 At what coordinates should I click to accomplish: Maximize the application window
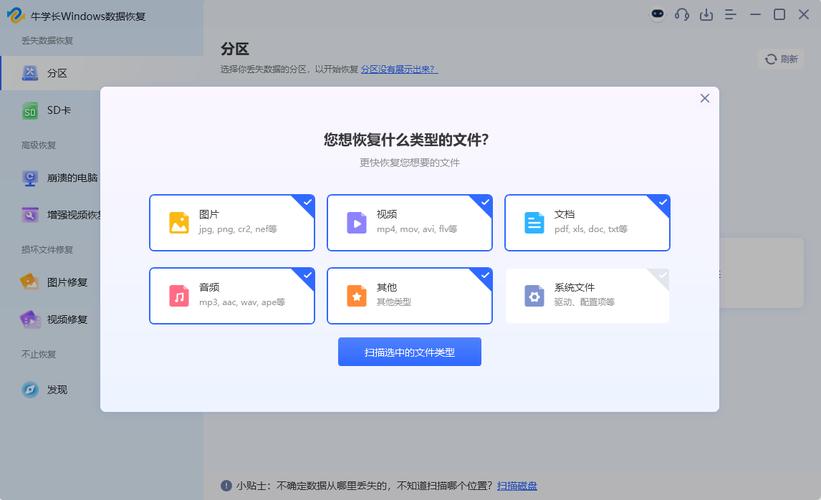tap(779, 15)
